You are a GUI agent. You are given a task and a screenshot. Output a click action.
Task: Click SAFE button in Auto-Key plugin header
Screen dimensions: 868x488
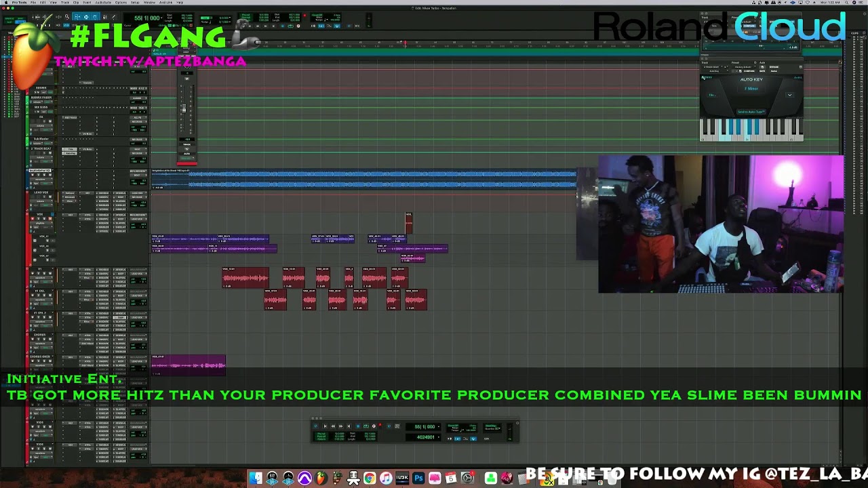(x=762, y=71)
